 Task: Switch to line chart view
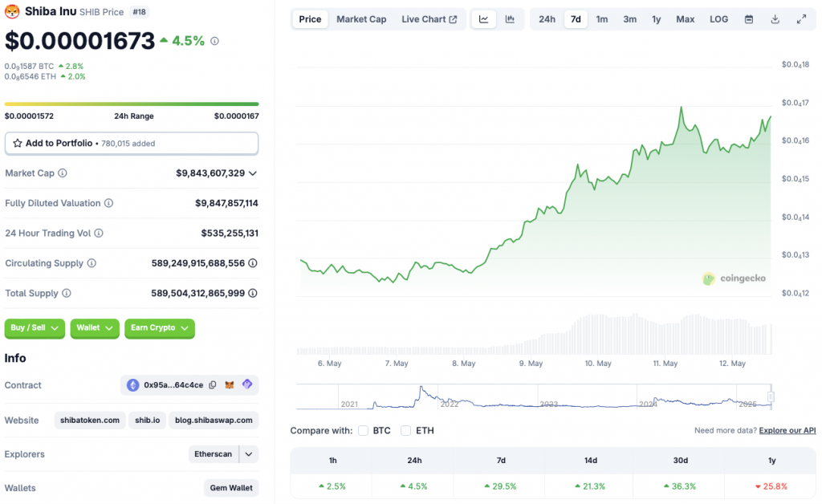(x=483, y=19)
